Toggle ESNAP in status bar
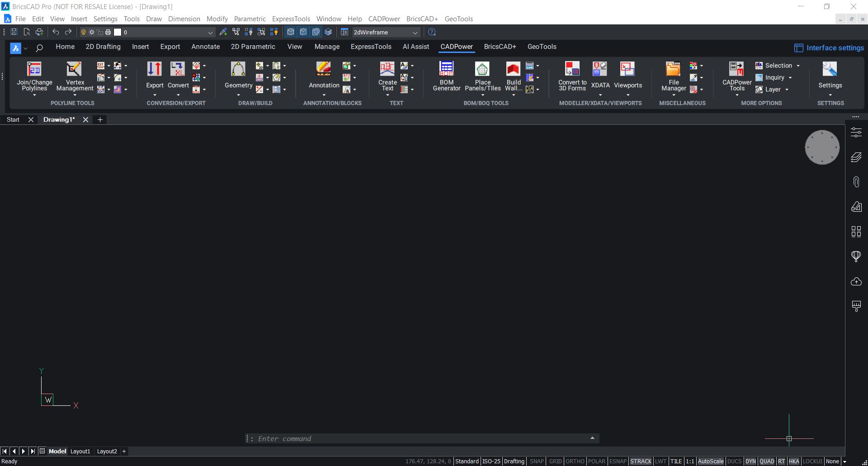The image size is (868, 466). pyautogui.click(x=618, y=461)
